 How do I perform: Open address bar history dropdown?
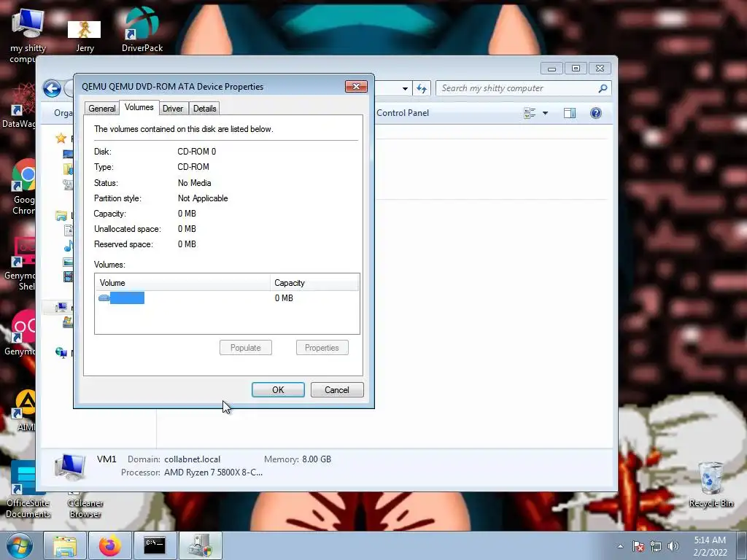(x=405, y=88)
